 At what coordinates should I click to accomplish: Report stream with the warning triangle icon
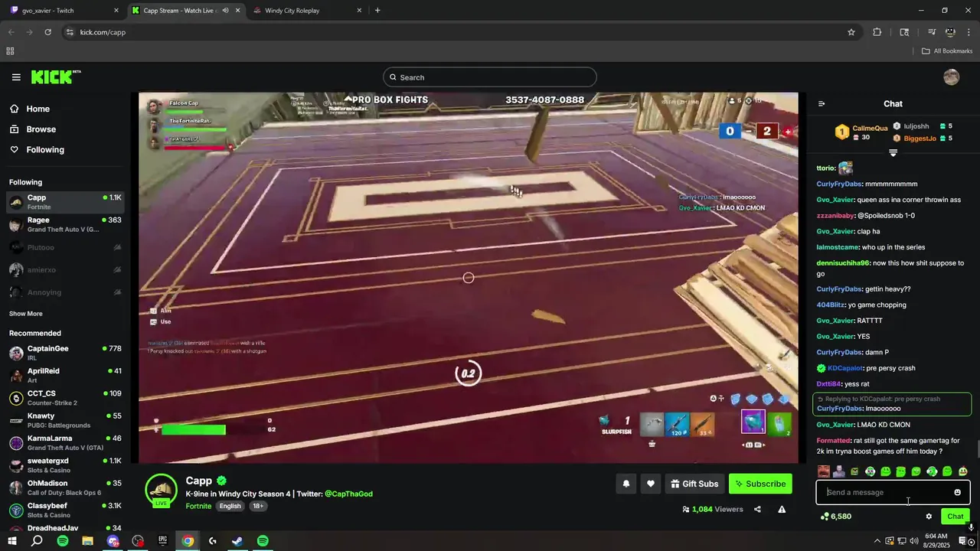pyautogui.click(x=782, y=510)
